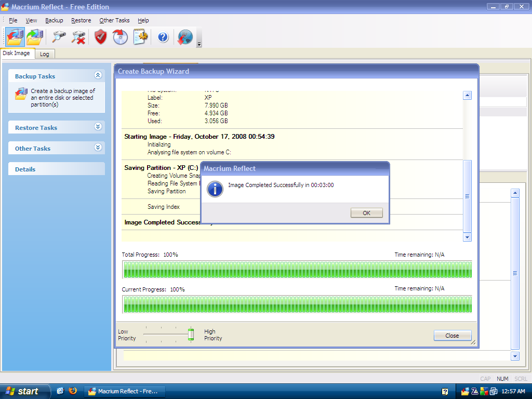Screen dimensions: 532x399
Task: Click the globe check for updates icon
Action: (185, 37)
